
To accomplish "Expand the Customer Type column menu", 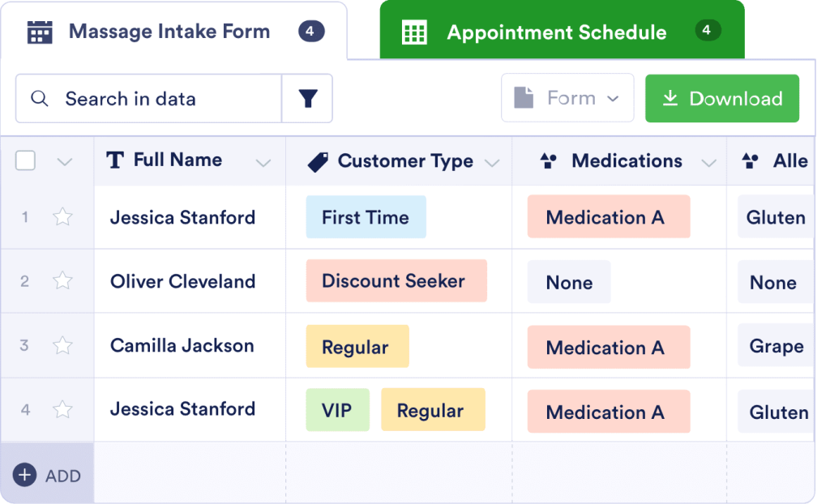I will tap(491, 163).
